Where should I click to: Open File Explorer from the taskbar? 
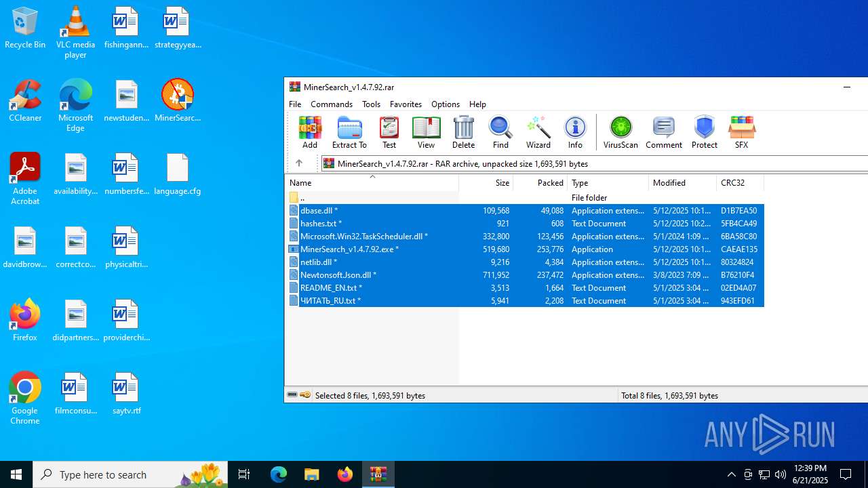[x=311, y=474]
